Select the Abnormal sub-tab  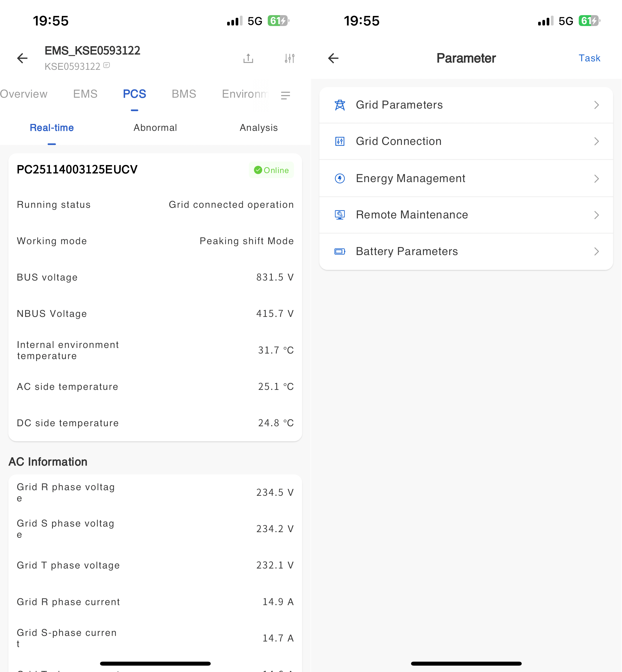[x=155, y=128]
